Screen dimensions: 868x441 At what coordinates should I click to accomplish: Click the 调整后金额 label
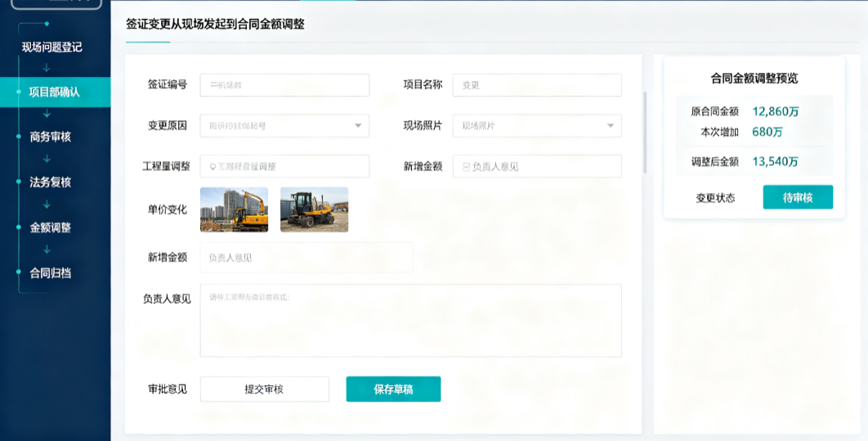714,162
